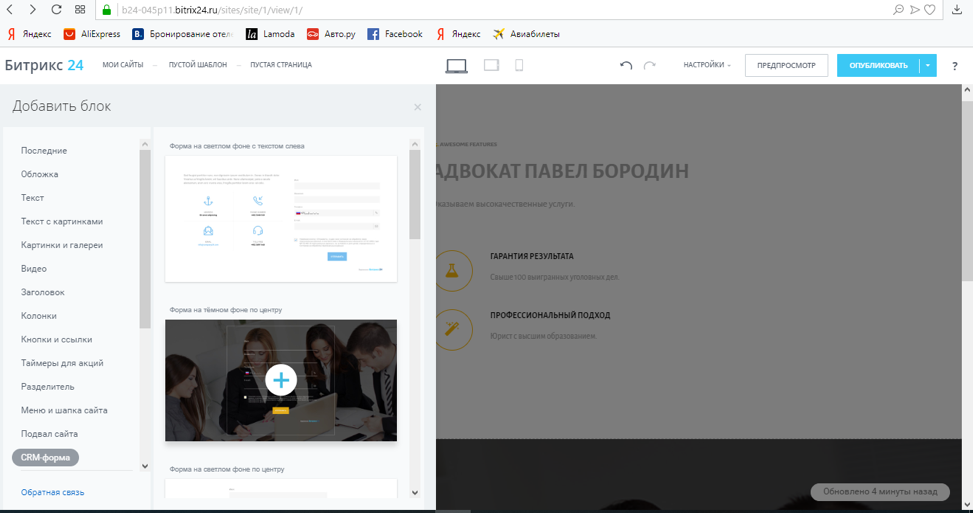Click the redo arrow icon
Viewport: 973px width, 513px height.
[x=650, y=66]
